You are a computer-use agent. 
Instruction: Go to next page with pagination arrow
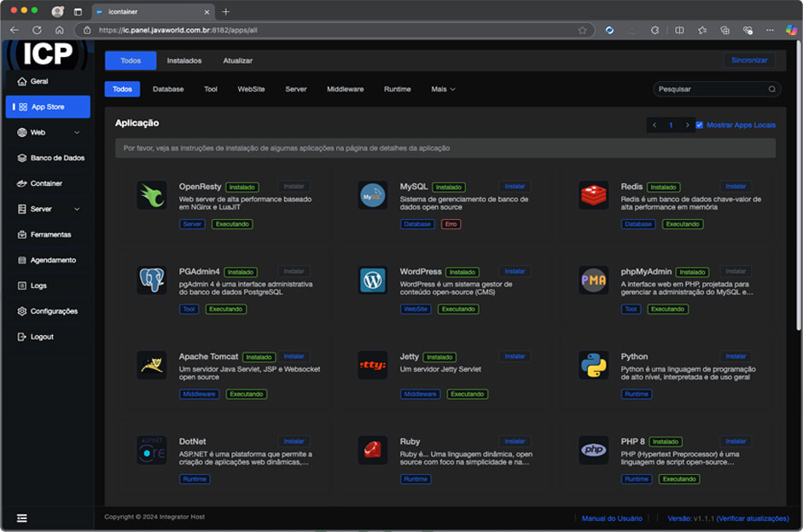click(x=687, y=125)
